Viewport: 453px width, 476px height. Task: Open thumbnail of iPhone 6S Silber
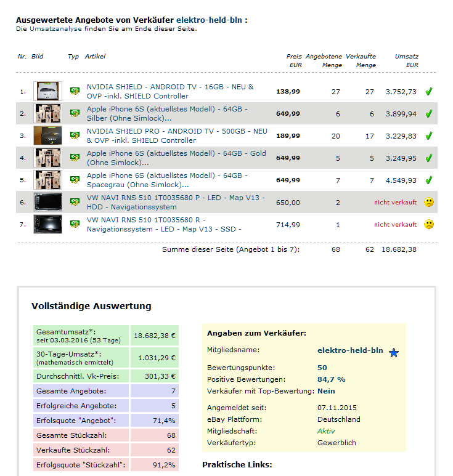pyautogui.click(x=47, y=113)
